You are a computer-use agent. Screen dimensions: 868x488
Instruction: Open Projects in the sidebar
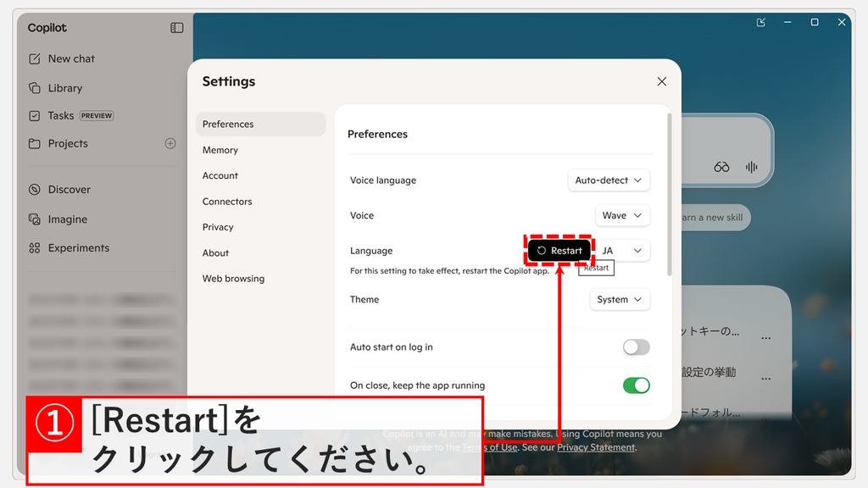pos(58,143)
